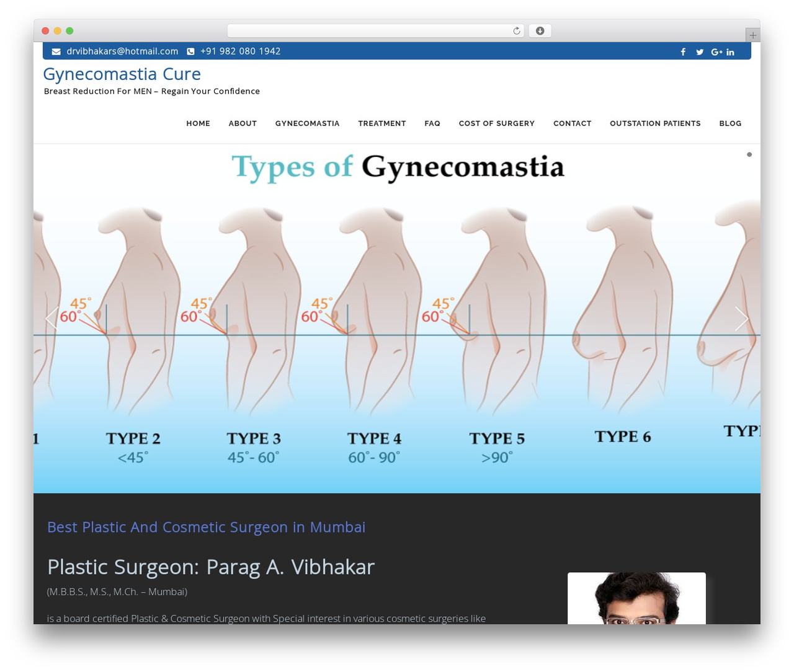
Task: Click the Best Plastic And Cosmetic Surgeon heading
Action: [207, 527]
